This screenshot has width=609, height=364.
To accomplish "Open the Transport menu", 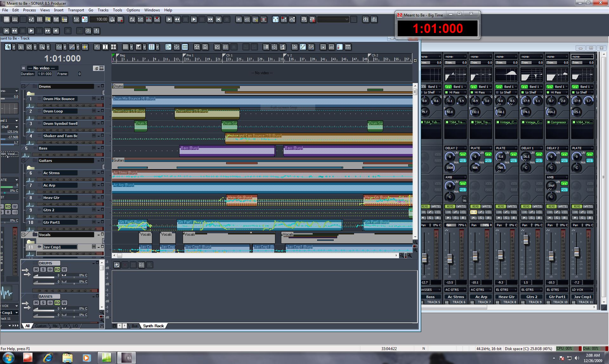I will tap(76, 10).
